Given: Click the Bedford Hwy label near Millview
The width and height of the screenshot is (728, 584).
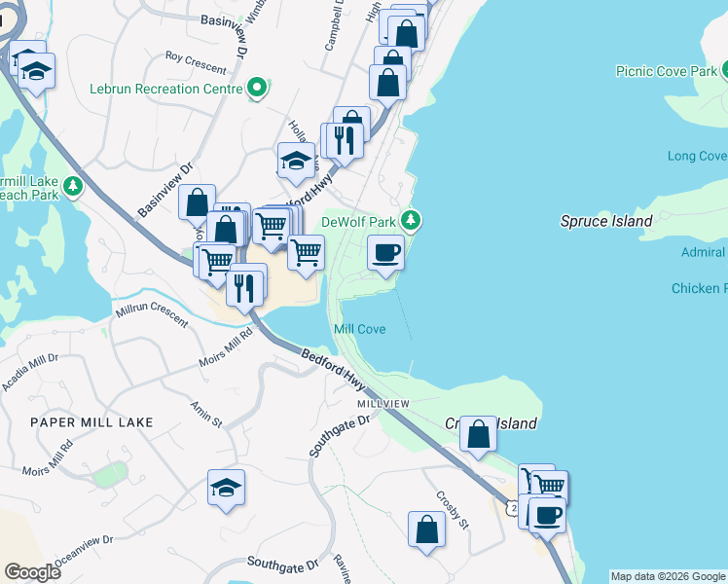Looking at the screenshot, I should coord(333,370).
